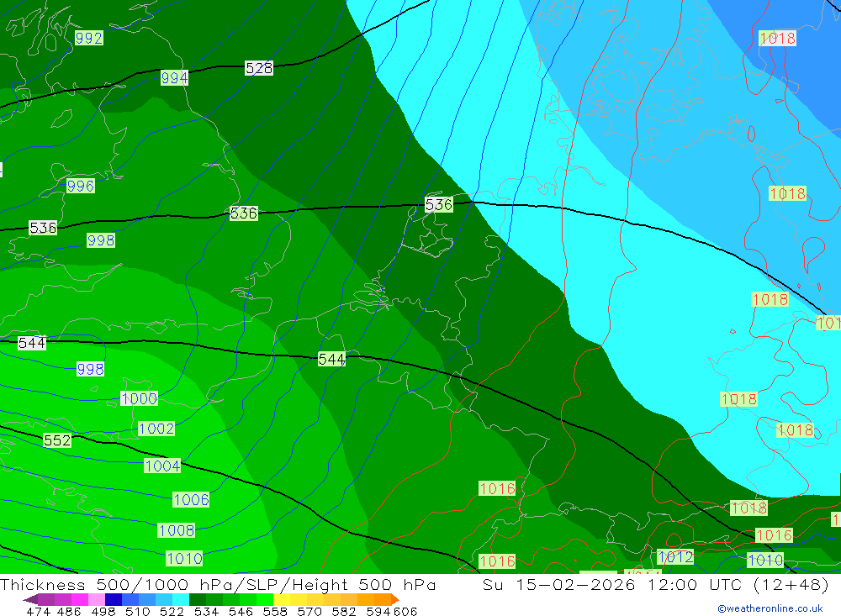This screenshot has width=841, height=616.
Task: Select the 1002 isobar label
Action: pyautogui.click(x=156, y=429)
